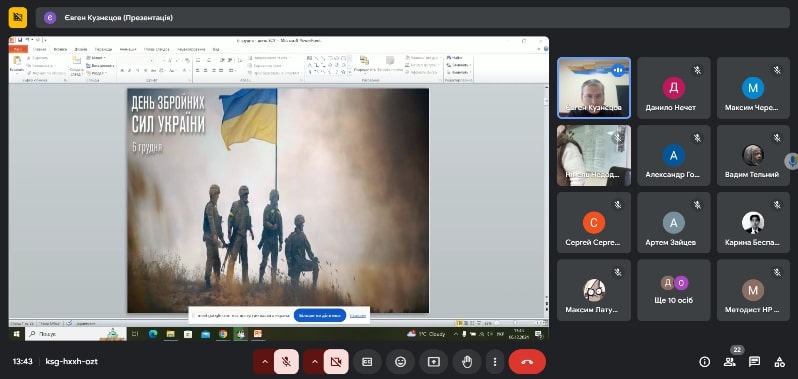This screenshot has height=379, width=798.
Task: Click Windows Start button in shared screen
Action: tap(16, 334)
